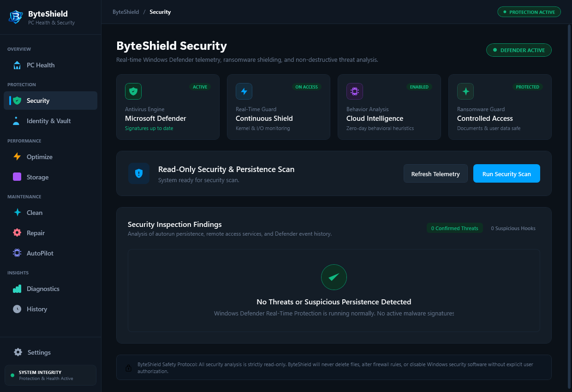572x392 pixels.
Task: Click the SYSTEM INTEGRITY status panel
Action: coord(50,375)
